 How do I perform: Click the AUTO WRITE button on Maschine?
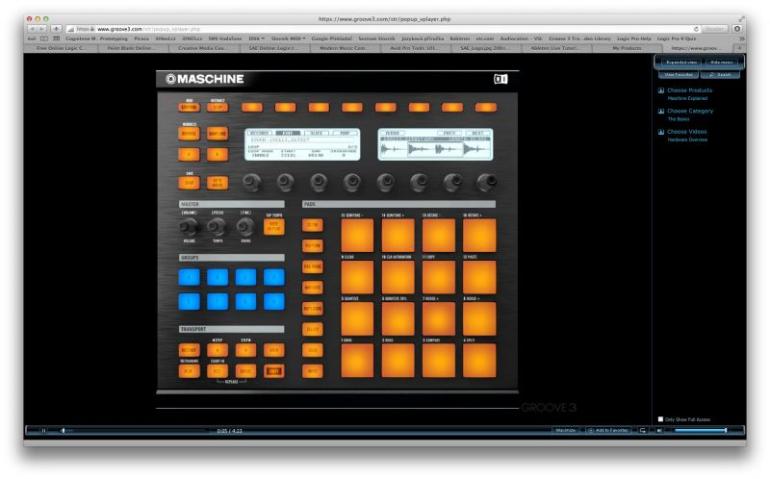218,183
